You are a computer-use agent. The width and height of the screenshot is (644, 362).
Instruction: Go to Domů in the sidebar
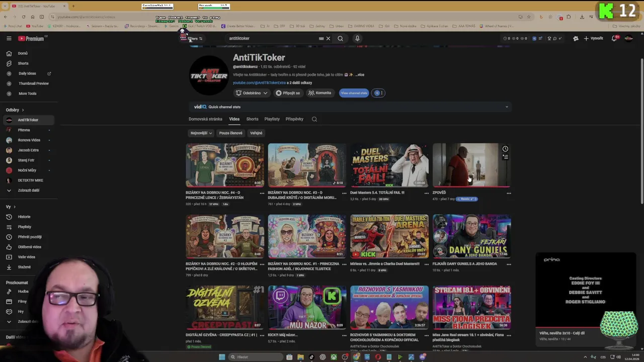tap(23, 53)
